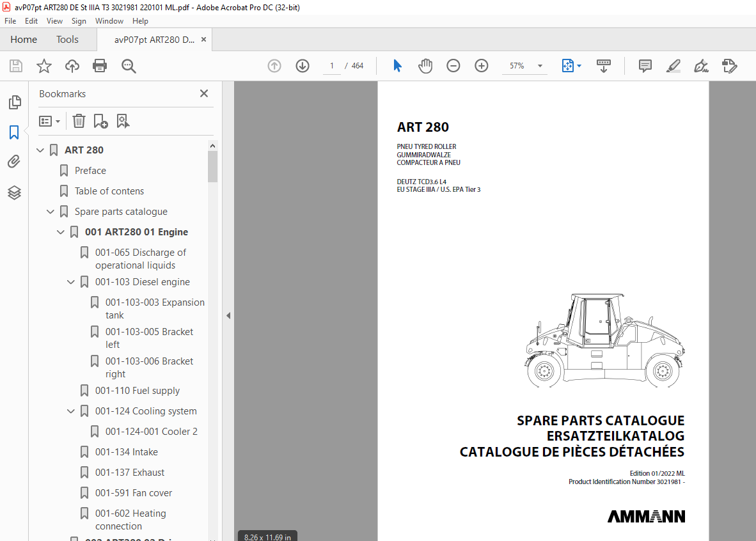Image resolution: width=756 pixels, height=541 pixels.
Task: Open 001-110 Fuel supply bookmark
Action: [138, 391]
